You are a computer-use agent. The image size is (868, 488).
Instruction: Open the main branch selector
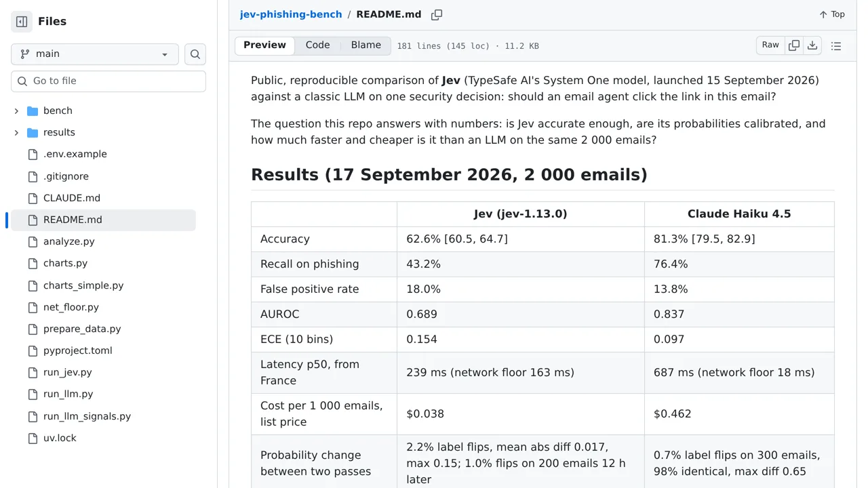click(x=95, y=54)
